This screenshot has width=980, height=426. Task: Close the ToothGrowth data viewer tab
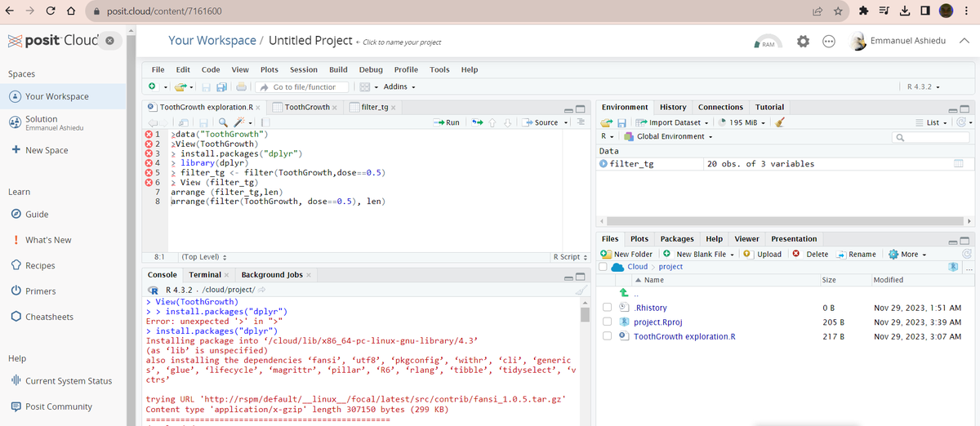pyautogui.click(x=336, y=108)
